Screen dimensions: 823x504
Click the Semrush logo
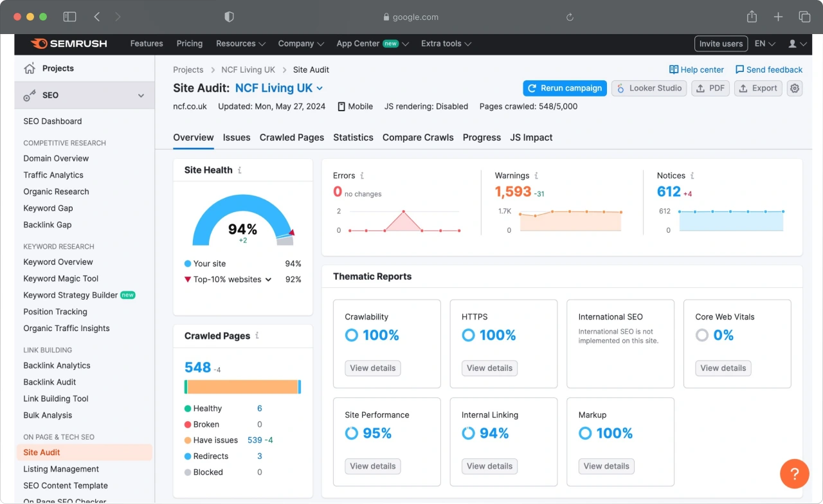point(69,44)
